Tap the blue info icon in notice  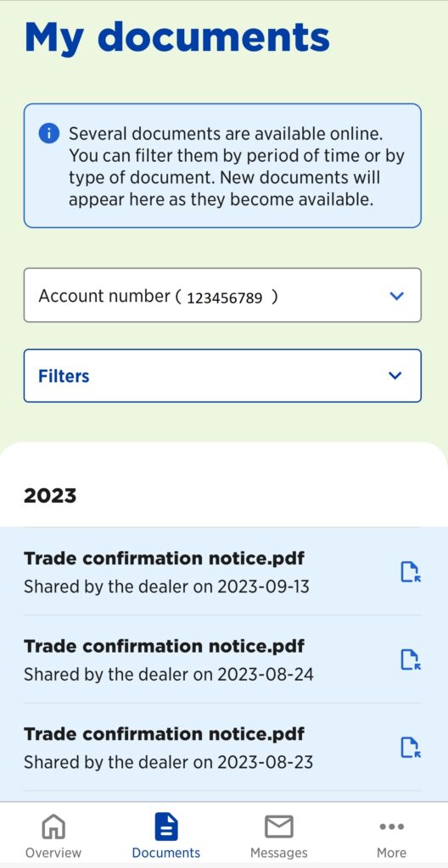tap(49, 133)
